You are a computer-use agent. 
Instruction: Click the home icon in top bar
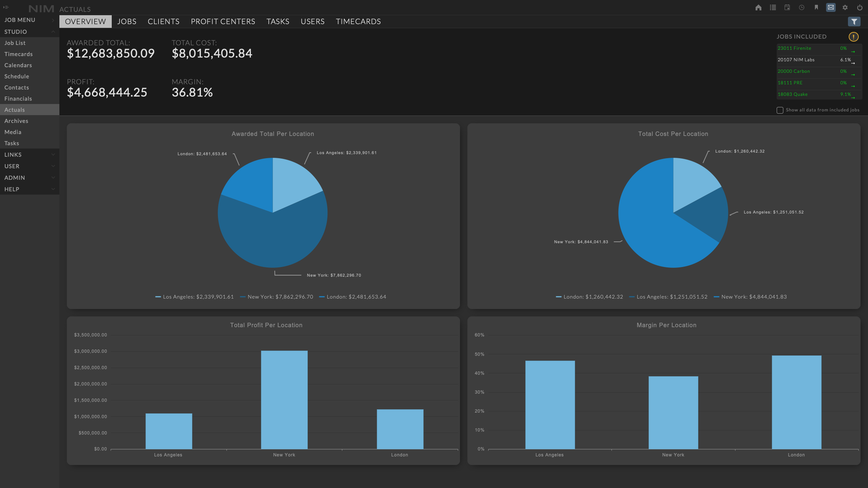[x=758, y=7]
